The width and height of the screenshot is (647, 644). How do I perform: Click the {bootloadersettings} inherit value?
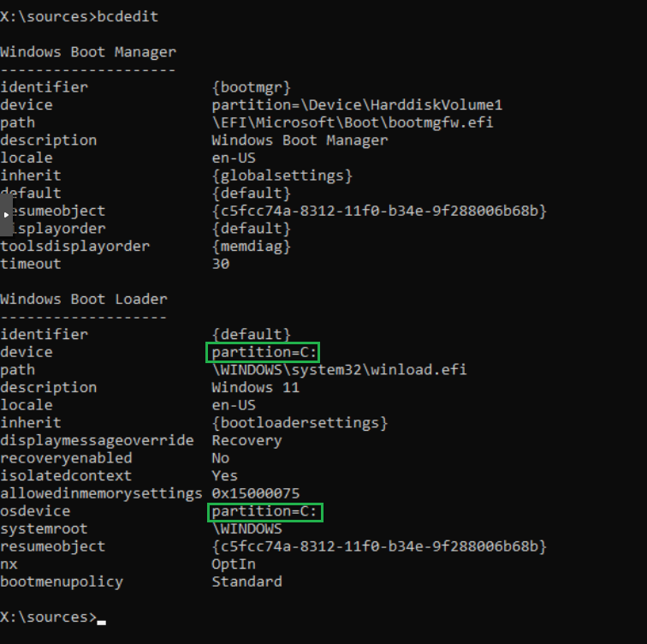[x=300, y=423]
